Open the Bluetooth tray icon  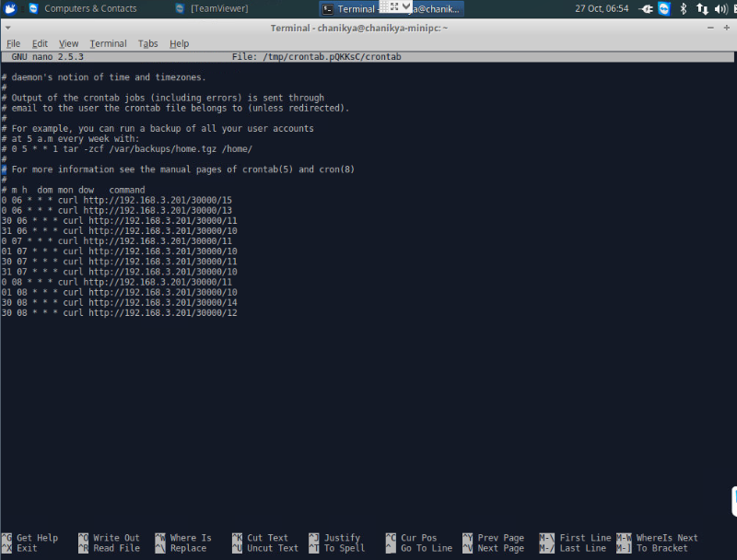(x=684, y=8)
